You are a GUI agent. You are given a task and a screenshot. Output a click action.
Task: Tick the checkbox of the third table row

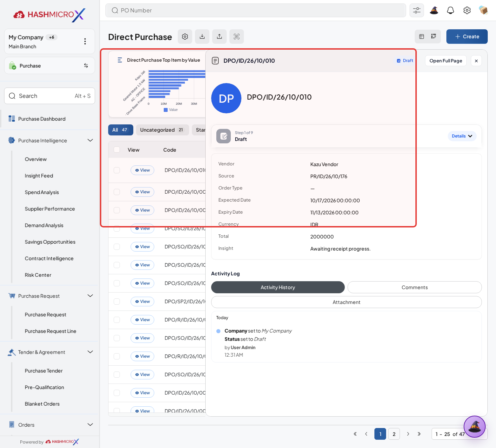(117, 210)
